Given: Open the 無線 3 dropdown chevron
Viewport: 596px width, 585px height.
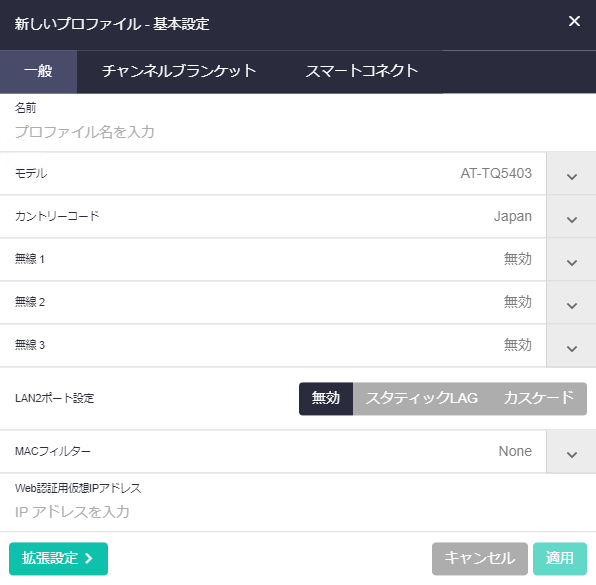Looking at the screenshot, I should (571, 346).
